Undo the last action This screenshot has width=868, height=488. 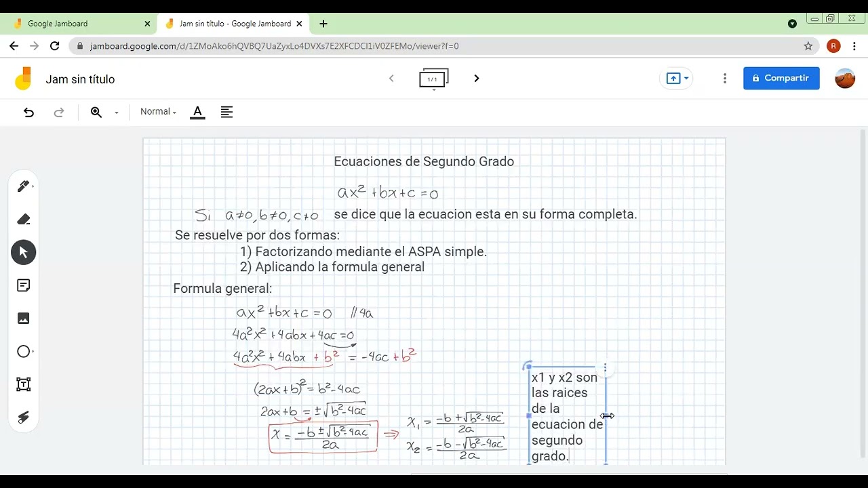(28, 113)
